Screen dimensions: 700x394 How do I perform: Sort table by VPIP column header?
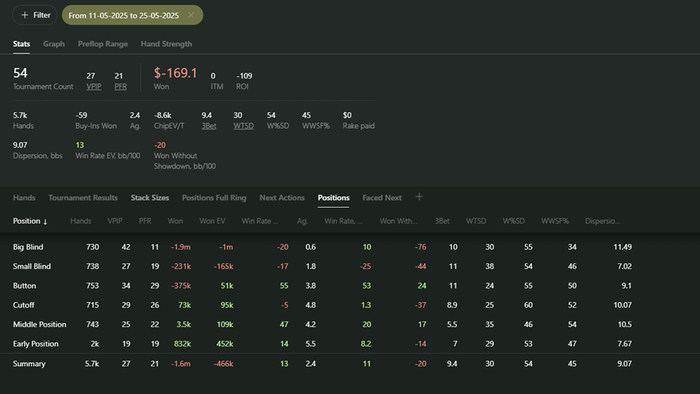pos(115,221)
